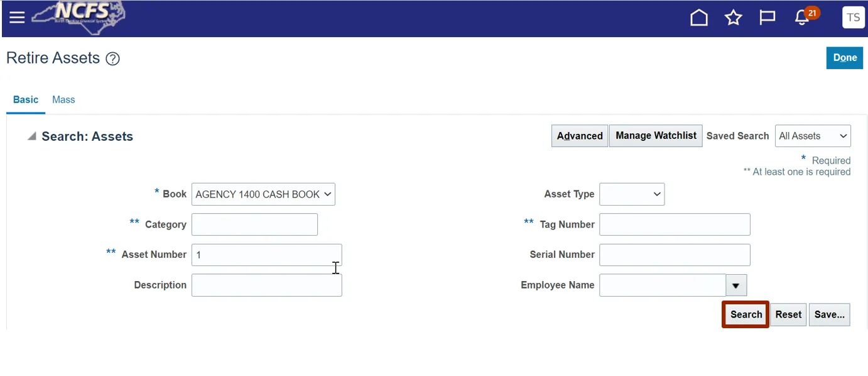Screen dimensions: 868x376
Task: Click the Employee Name input field
Action: 663,285
